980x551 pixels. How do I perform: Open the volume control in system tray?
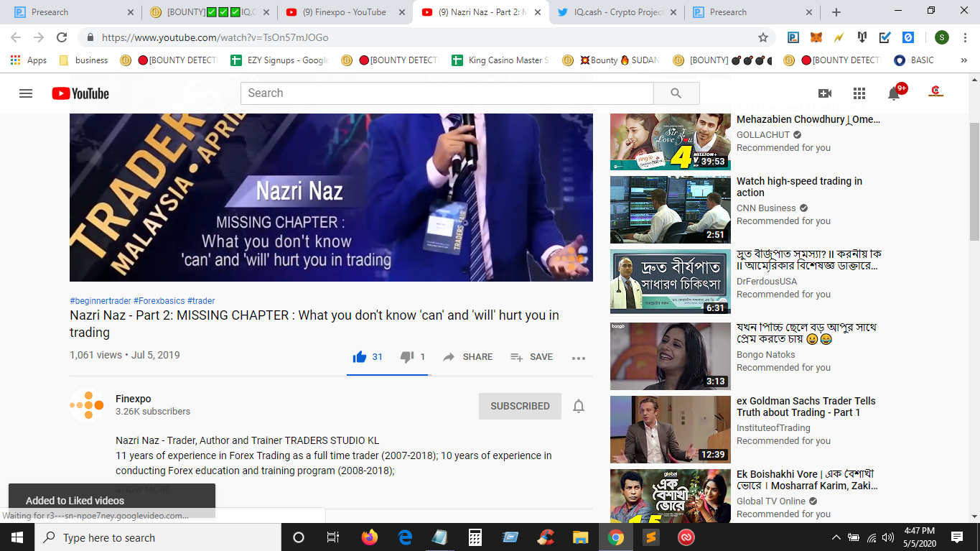pos(888,537)
